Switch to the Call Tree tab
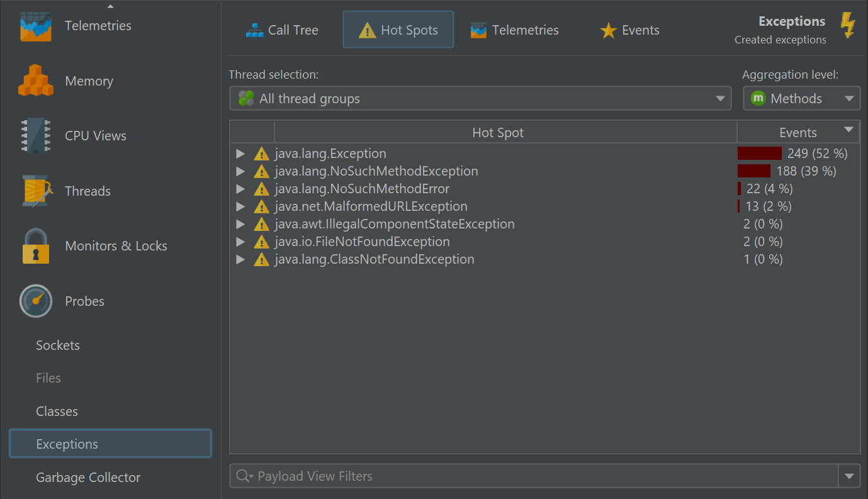 pyautogui.click(x=282, y=30)
